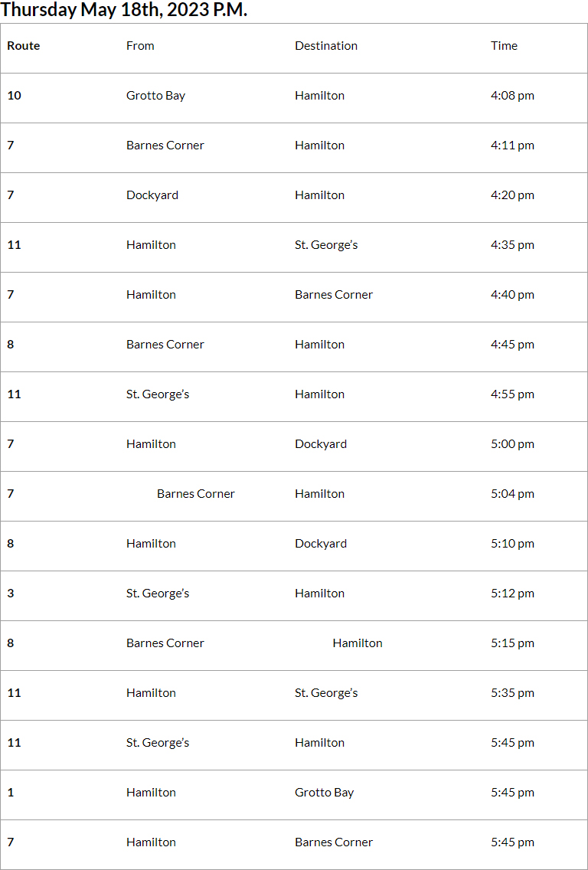Click the 5:35 pm departure time

(512, 693)
